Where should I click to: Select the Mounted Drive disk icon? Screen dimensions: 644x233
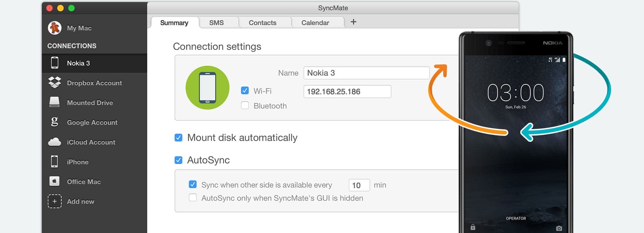[54, 102]
